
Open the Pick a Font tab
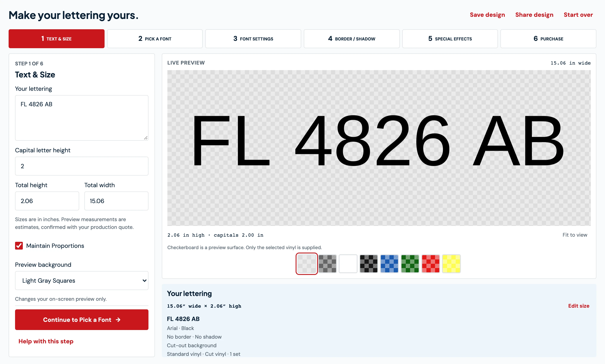pyautogui.click(x=155, y=39)
